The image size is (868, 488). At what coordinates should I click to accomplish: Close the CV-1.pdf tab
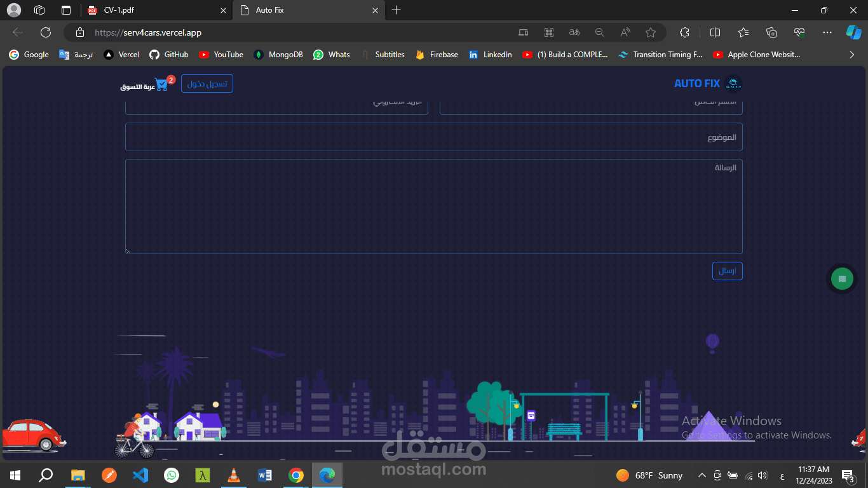pos(223,10)
